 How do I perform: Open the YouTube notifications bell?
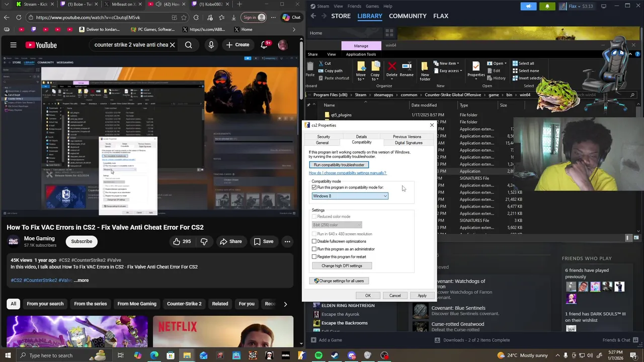[x=264, y=45]
